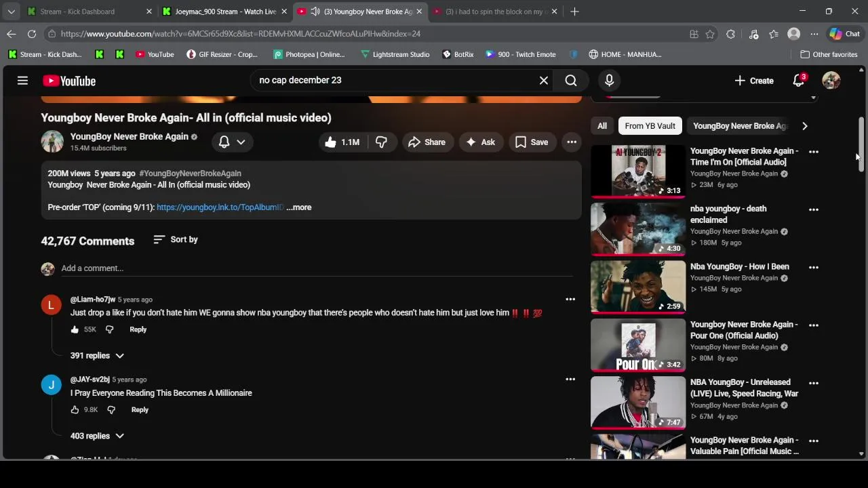Open Lightstream Studio bookmark

point(395,54)
